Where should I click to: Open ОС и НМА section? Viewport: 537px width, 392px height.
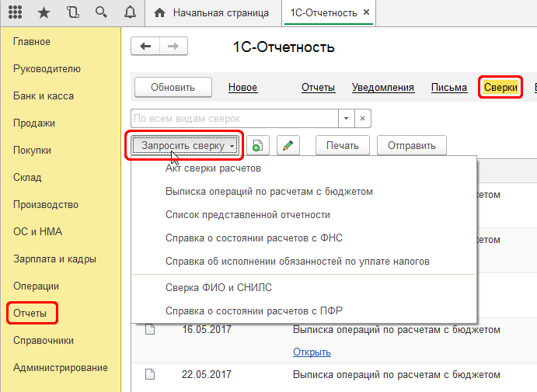click(37, 232)
